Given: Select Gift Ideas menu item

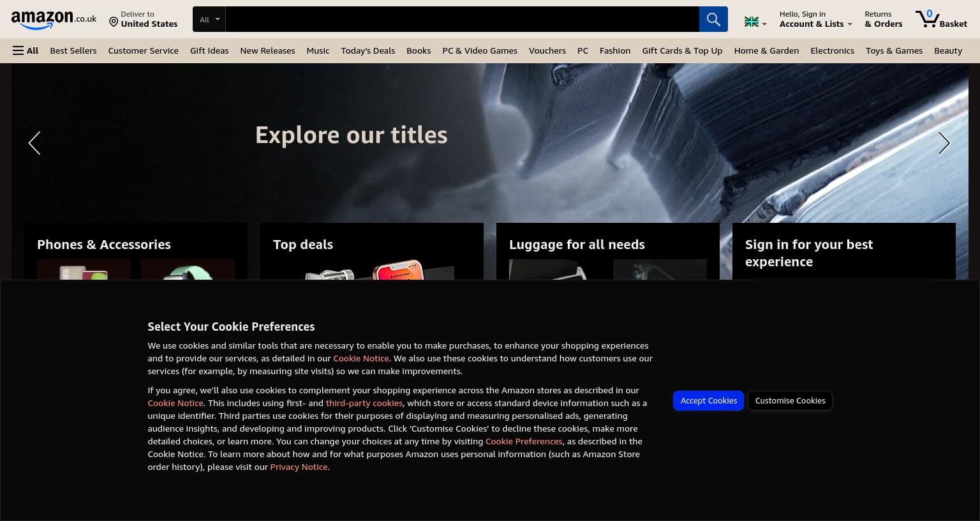Looking at the screenshot, I should (x=209, y=50).
